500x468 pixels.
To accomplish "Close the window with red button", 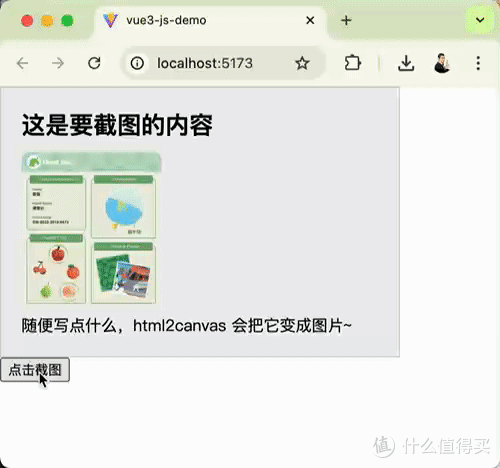I will [27, 21].
